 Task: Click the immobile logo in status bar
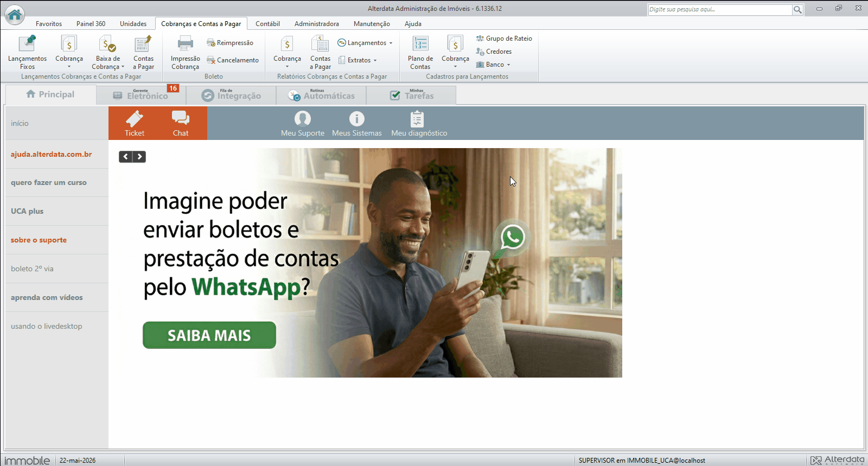point(27,461)
